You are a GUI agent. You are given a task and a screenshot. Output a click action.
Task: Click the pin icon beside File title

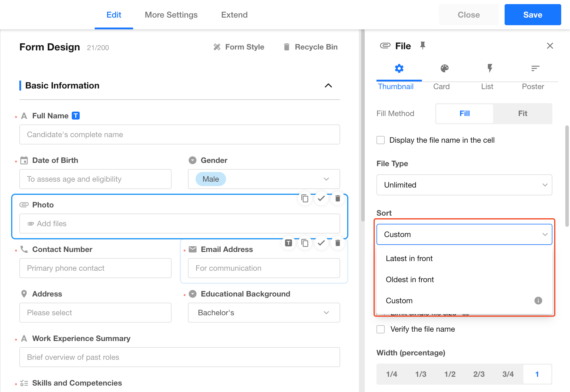pyautogui.click(x=423, y=46)
